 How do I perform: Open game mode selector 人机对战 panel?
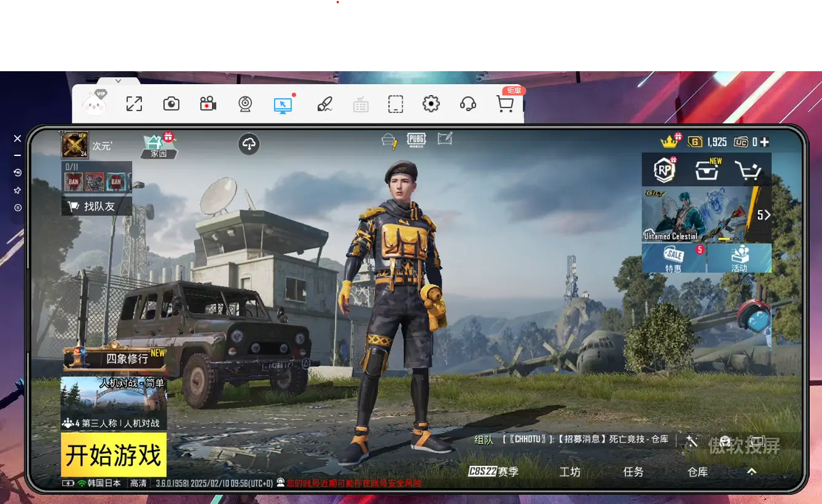click(114, 403)
